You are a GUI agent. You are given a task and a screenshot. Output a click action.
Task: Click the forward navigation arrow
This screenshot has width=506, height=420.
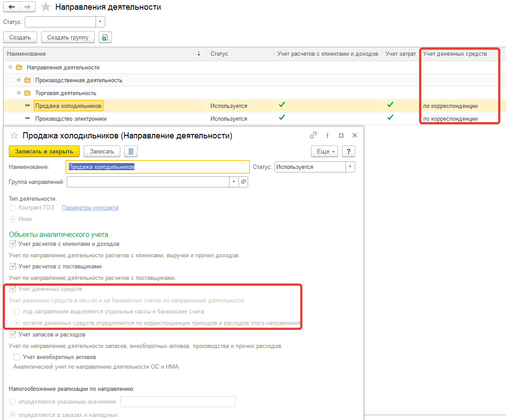[27, 7]
